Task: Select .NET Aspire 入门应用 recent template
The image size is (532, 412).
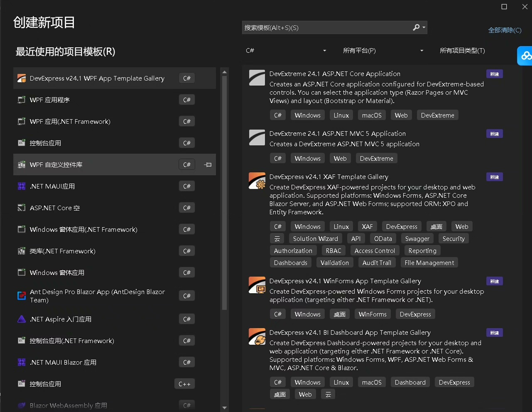Action: (115, 319)
